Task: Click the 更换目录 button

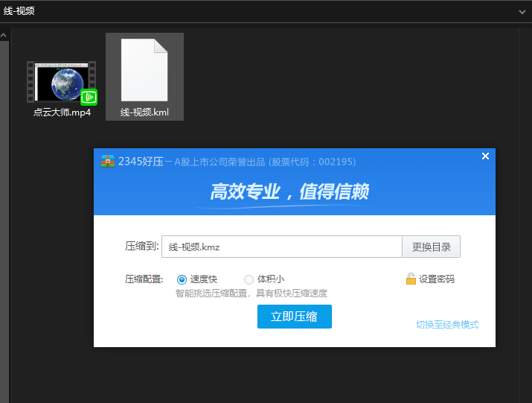Action: point(432,247)
